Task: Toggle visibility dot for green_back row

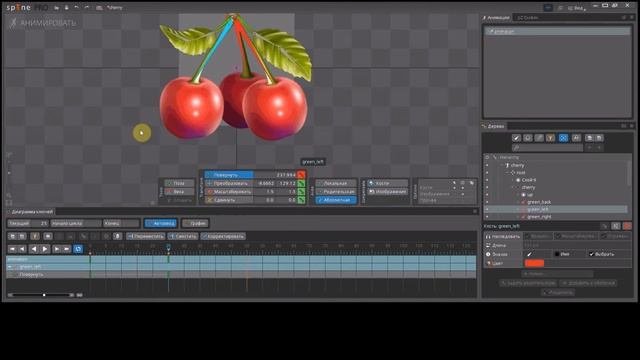Action: [487, 202]
